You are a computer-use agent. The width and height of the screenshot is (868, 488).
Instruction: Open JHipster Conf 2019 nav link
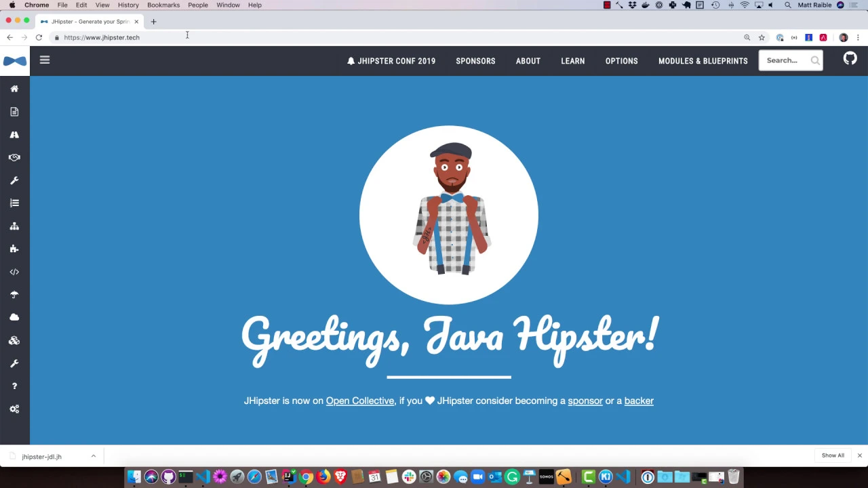tap(391, 61)
